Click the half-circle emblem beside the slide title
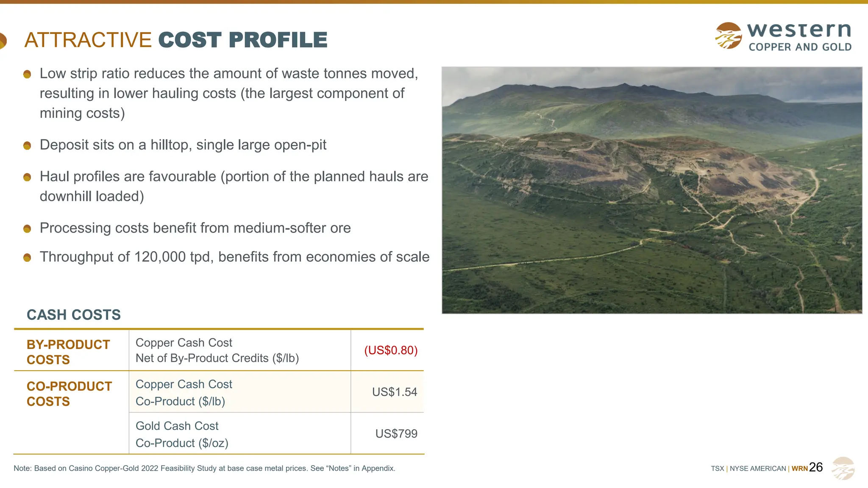The image size is (868, 488). coord(3,41)
